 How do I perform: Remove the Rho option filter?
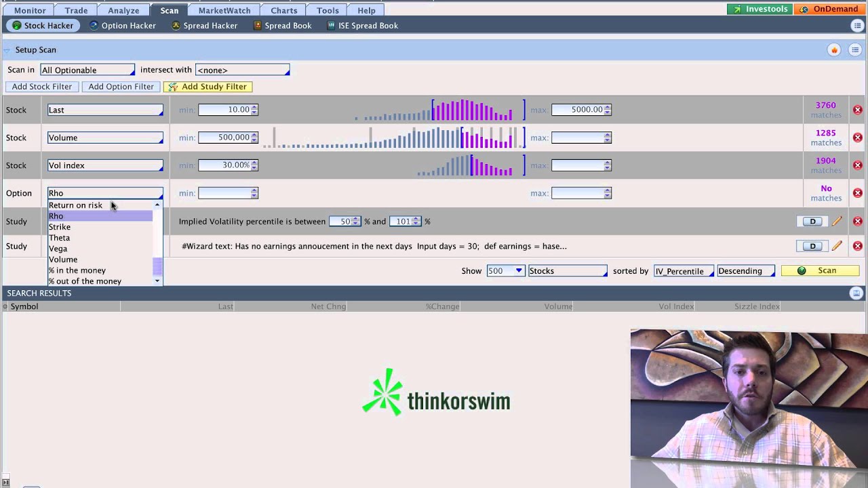click(857, 193)
